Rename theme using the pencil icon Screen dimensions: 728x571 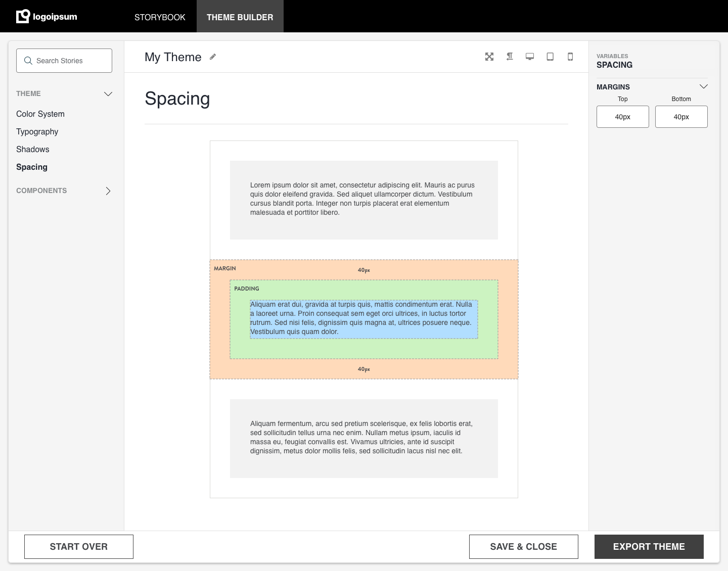point(212,57)
